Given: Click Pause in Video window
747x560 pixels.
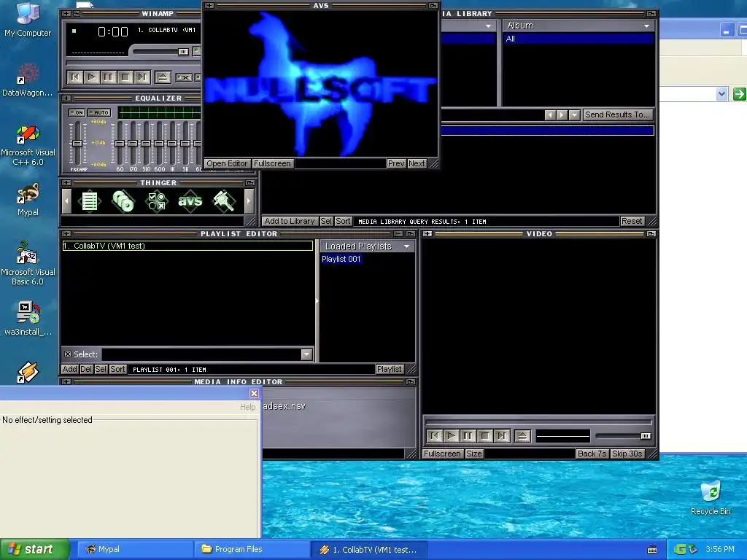Looking at the screenshot, I should (468, 436).
